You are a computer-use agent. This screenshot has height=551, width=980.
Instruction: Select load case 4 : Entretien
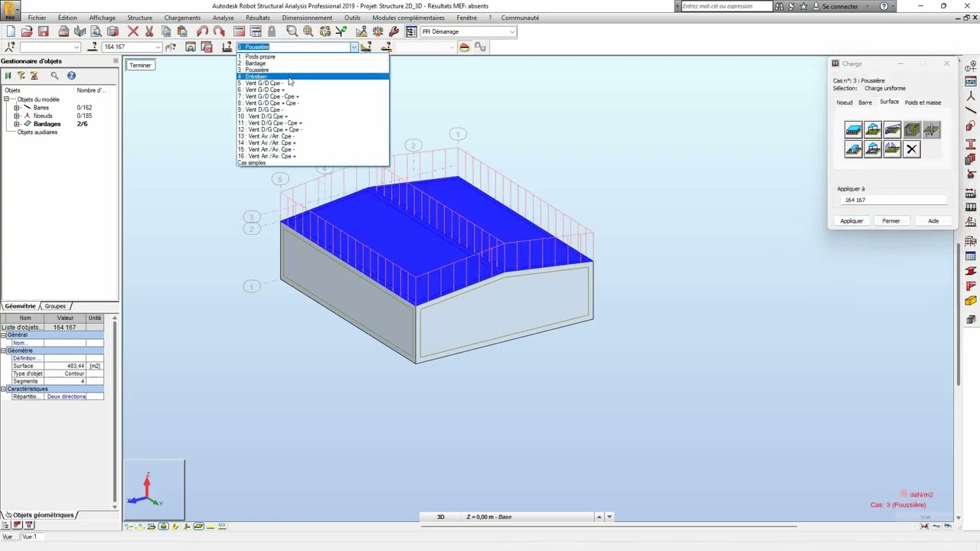click(x=312, y=77)
